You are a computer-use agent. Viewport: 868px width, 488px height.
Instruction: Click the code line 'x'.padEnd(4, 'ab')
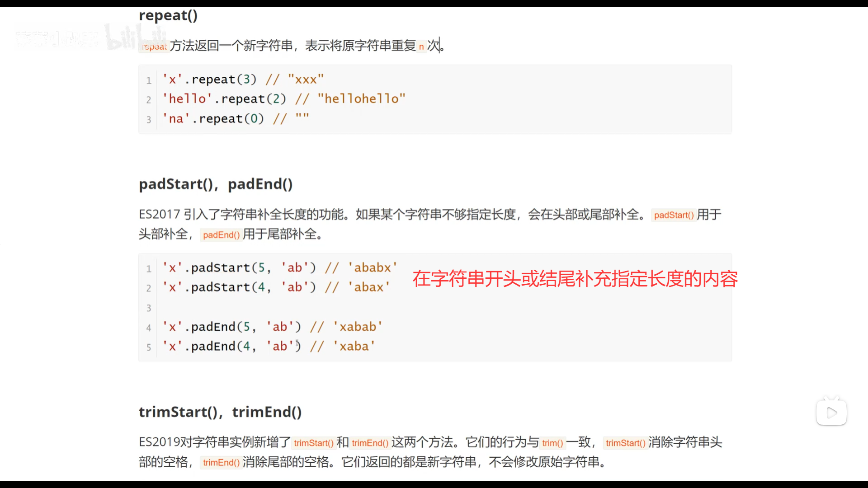pos(232,346)
